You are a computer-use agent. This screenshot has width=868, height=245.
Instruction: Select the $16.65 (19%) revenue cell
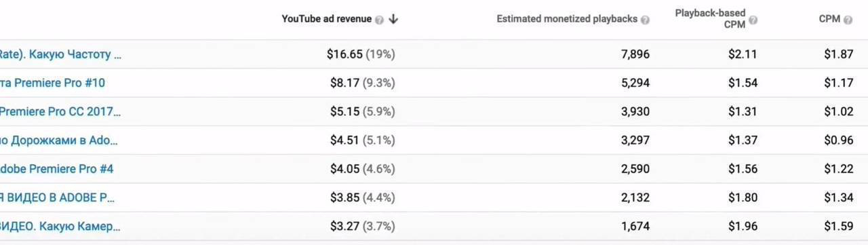(x=361, y=54)
